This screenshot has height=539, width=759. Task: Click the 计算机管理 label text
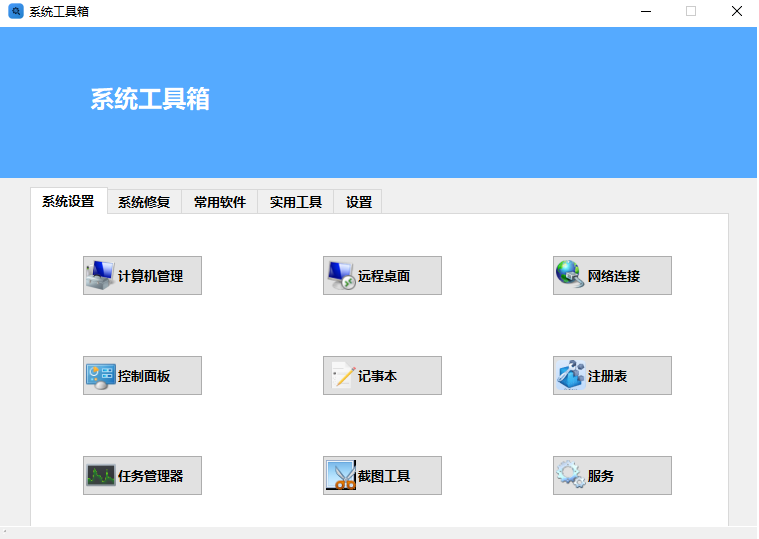(x=151, y=276)
